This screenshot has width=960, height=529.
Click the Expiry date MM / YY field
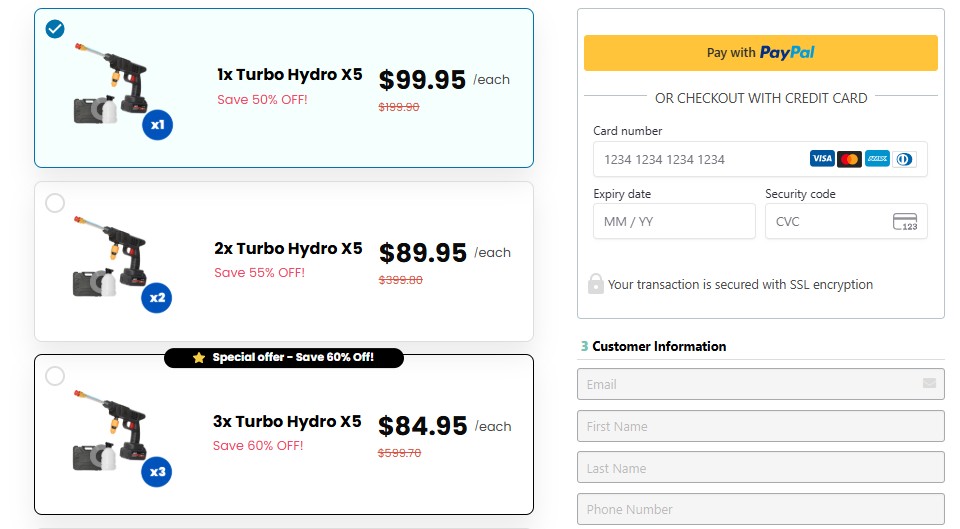[x=673, y=221]
